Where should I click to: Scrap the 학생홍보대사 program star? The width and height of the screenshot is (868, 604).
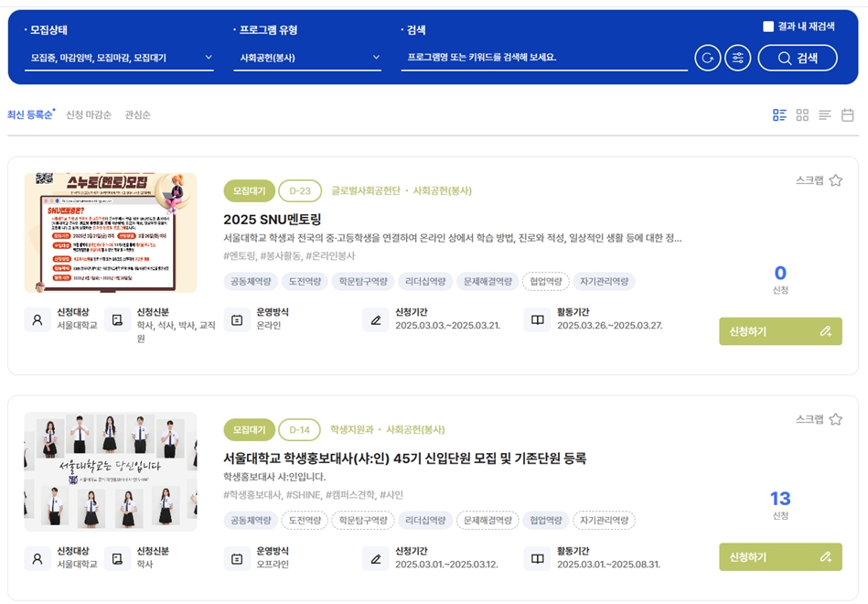point(835,418)
